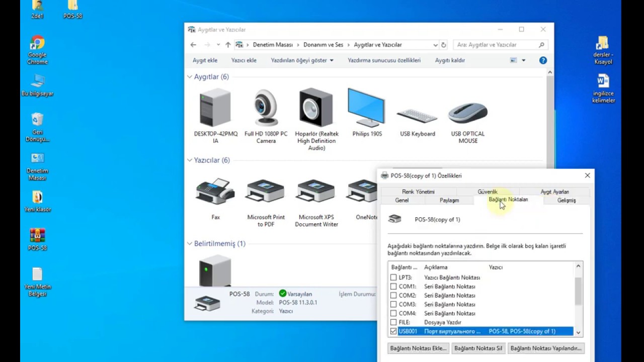Change the view using the view icon
The image size is (644, 362).
point(513,60)
